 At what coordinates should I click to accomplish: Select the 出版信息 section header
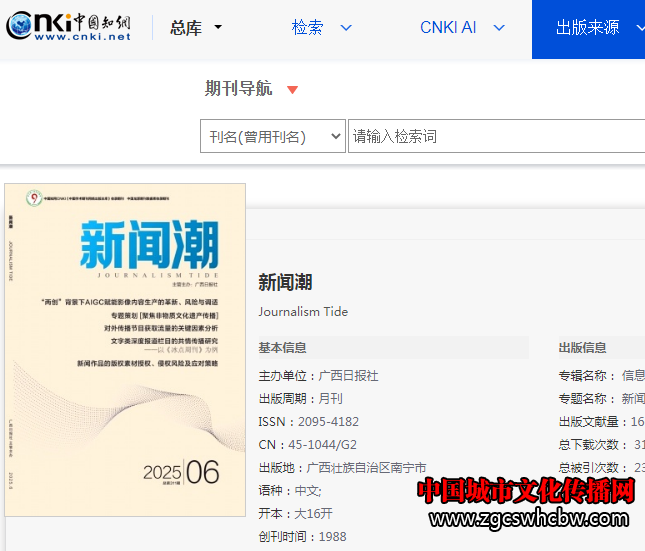pyautogui.click(x=582, y=348)
